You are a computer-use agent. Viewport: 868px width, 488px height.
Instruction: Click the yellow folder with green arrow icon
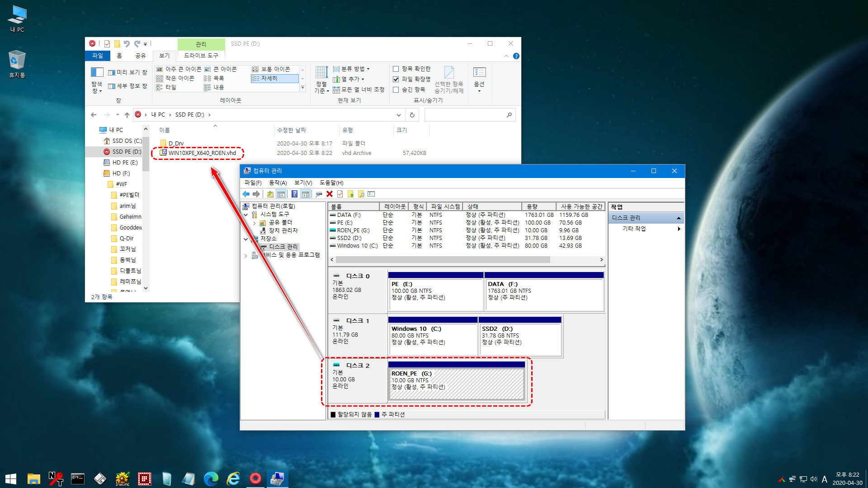(x=350, y=194)
